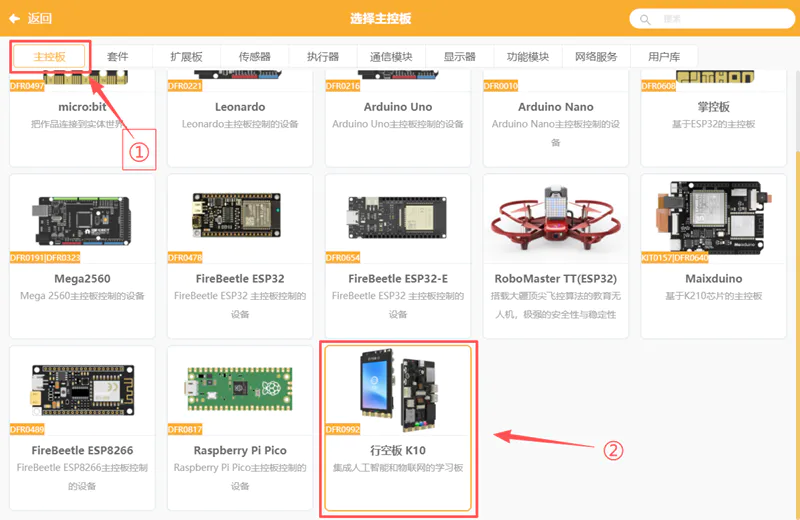Focus the search input field

pyautogui.click(x=712, y=19)
